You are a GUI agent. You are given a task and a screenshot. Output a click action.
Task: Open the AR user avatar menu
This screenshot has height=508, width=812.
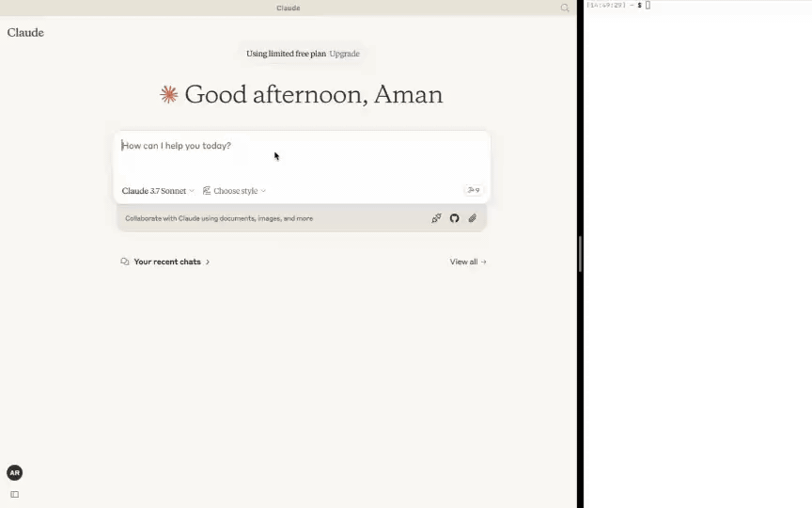14,473
